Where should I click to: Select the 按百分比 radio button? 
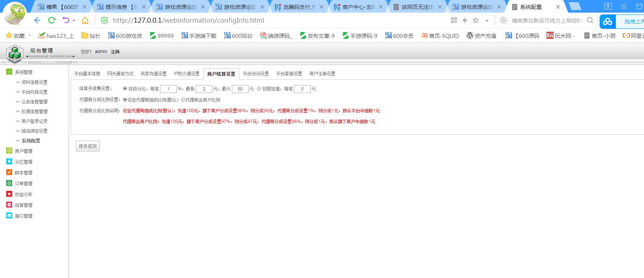pos(125,89)
